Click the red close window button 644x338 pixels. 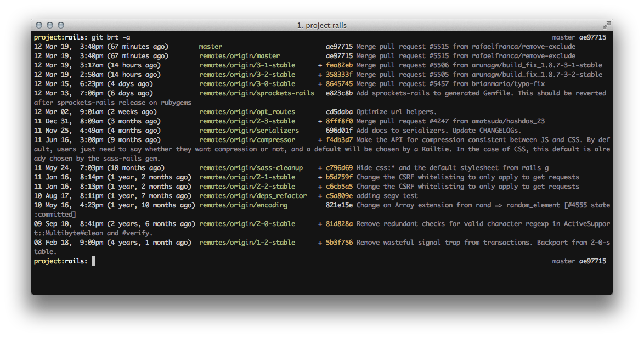39,25
